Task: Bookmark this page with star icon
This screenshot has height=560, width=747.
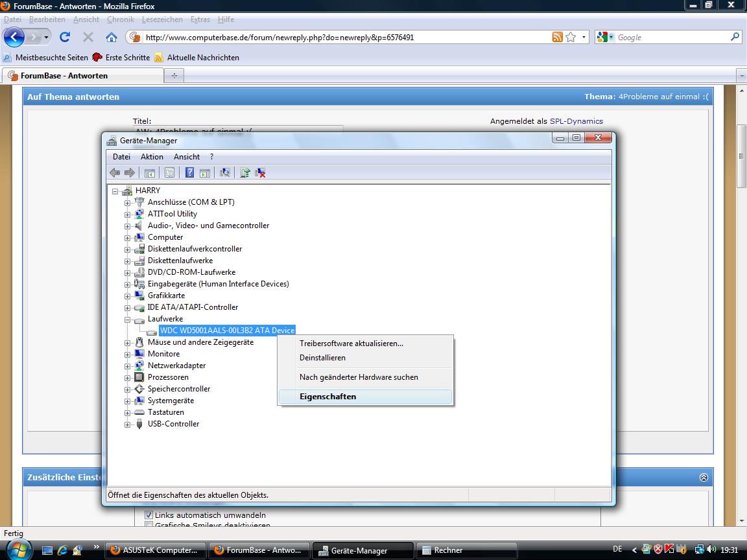Action: click(571, 37)
